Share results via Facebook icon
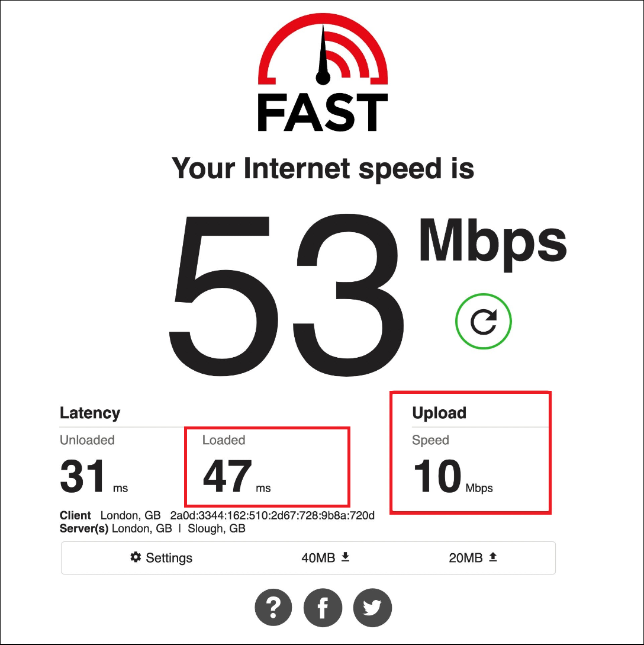This screenshot has height=645, width=644. tap(323, 607)
